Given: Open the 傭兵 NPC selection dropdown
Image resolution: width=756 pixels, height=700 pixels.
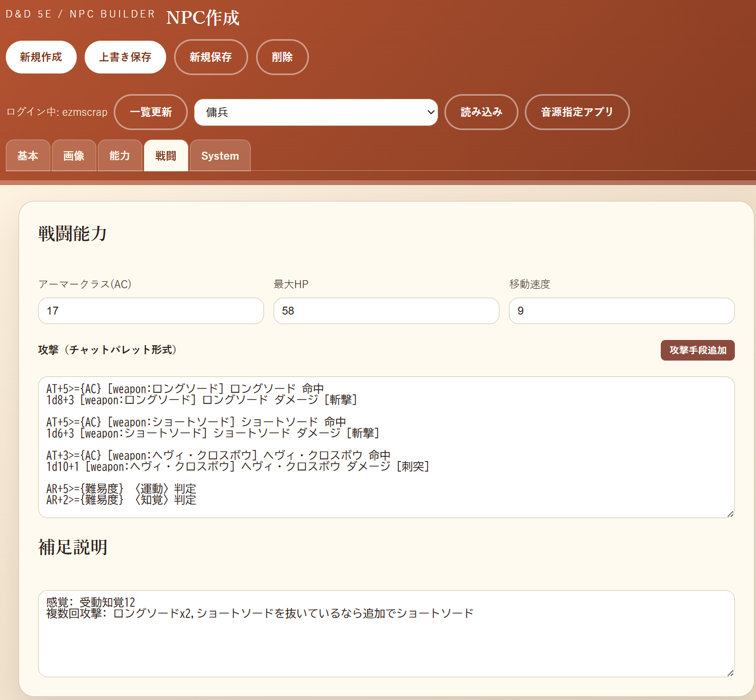Looking at the screenshot, I should [x=316, y=112].
